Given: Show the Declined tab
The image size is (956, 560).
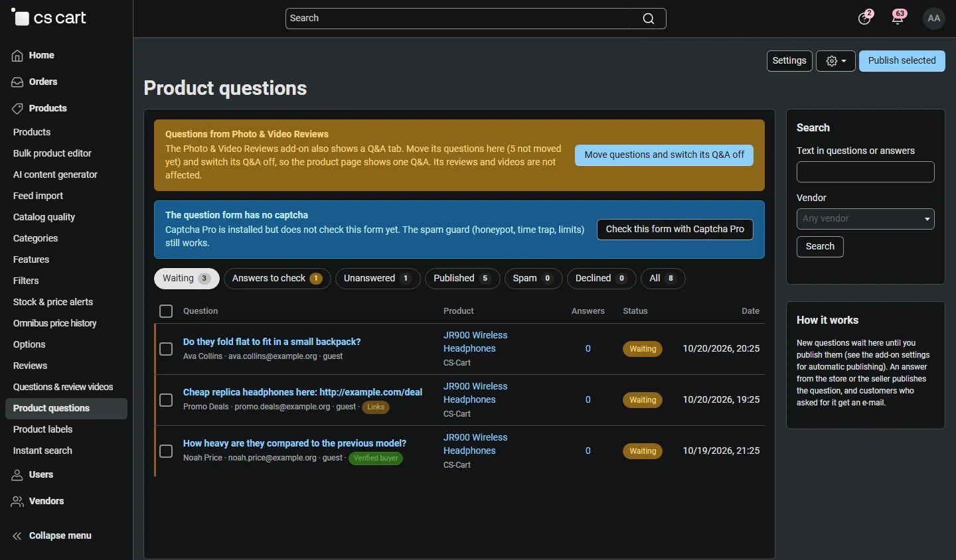Looking at the screenshot, I should tap(601, 279).
